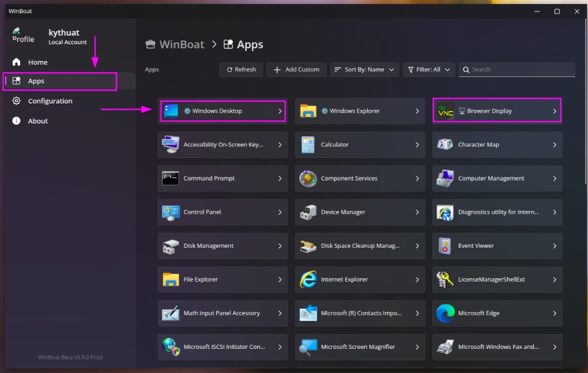Click the VNC Browser Display icon
The image size is (588, 373).
[446, 111]
